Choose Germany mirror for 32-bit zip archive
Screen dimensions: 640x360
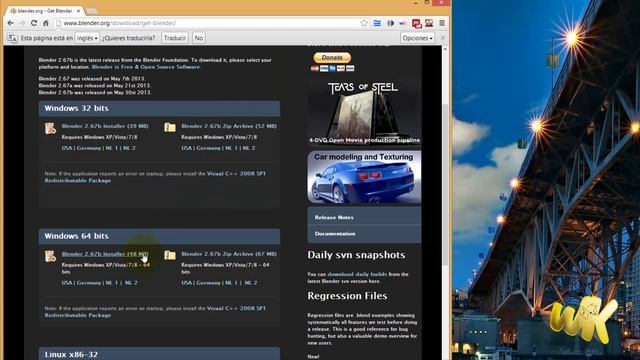(x=209, y=148)
